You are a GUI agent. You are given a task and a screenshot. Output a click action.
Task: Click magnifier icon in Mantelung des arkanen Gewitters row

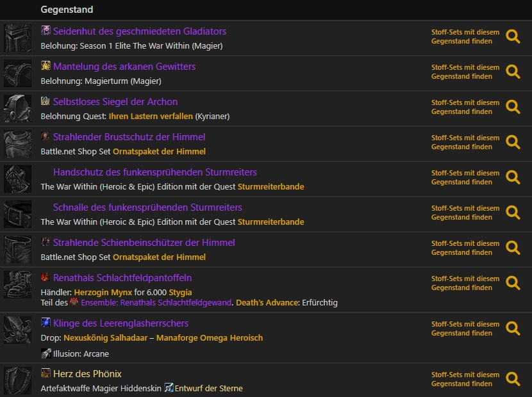point(513,72)
